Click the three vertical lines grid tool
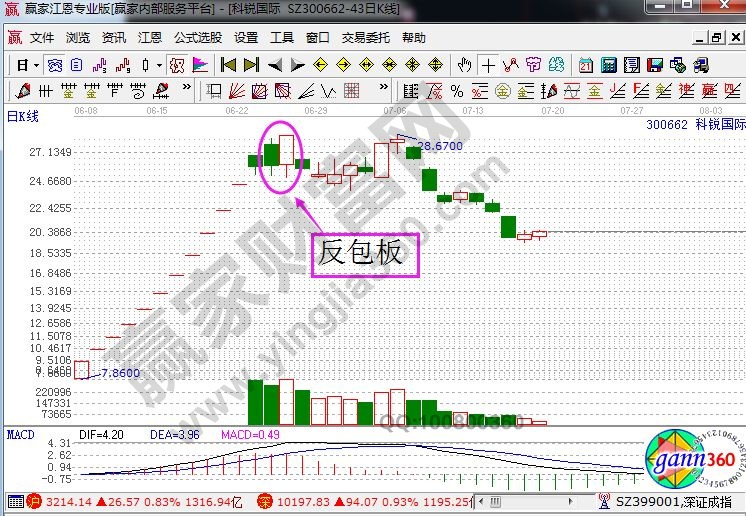Image resolution: width=746 pixels, height=516 pixels. pyautogui.click(x=45, y=90)
